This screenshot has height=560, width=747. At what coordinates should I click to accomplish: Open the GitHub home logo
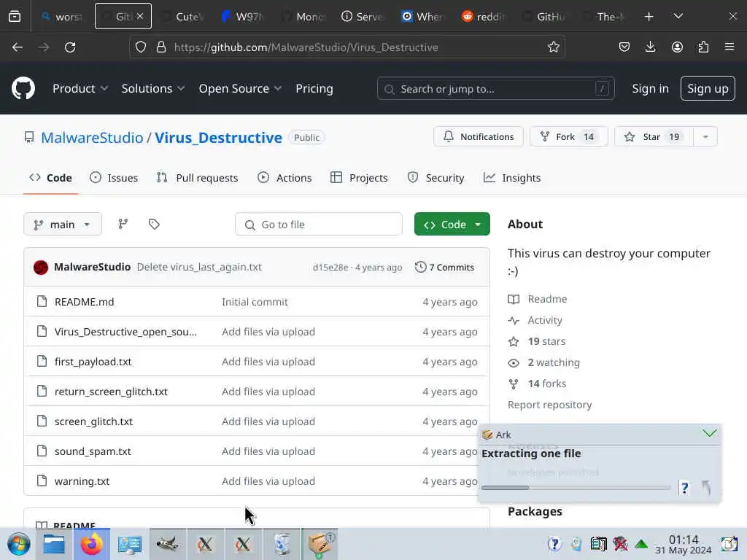[23, 88]
